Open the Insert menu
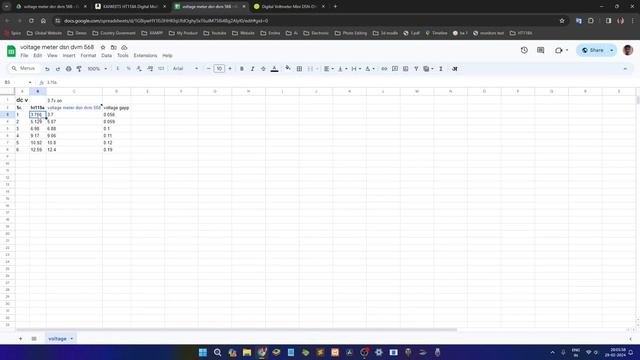 tap(69, 56)
